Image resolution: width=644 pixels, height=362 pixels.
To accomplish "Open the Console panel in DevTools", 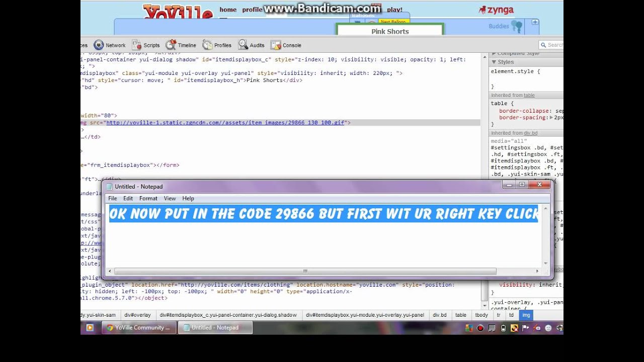I will tap(286, 45).
